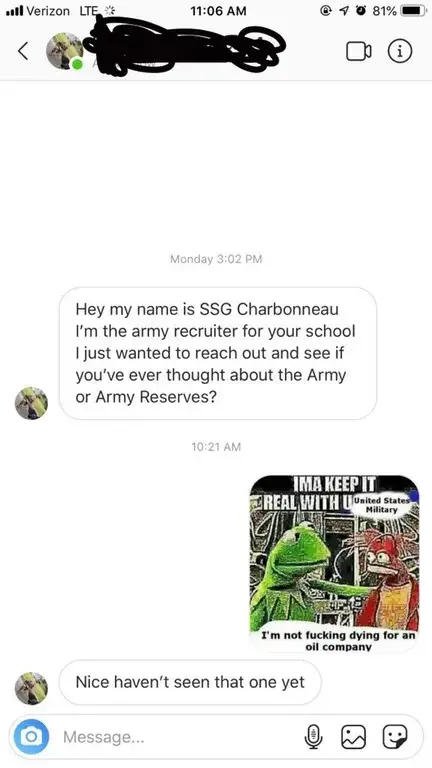The image size is (432, 768).
Task: Open the blue camera button
Action: point(32,736)
